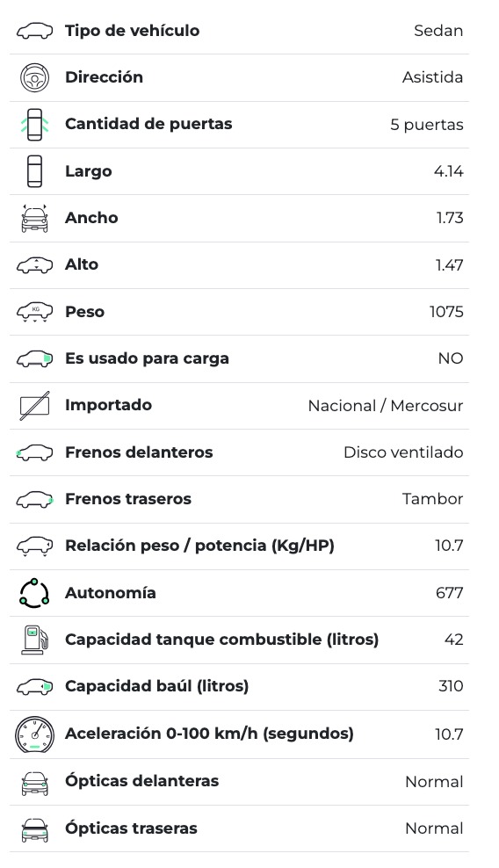Select the trunk car icon for Capacidad baúl

34,686
